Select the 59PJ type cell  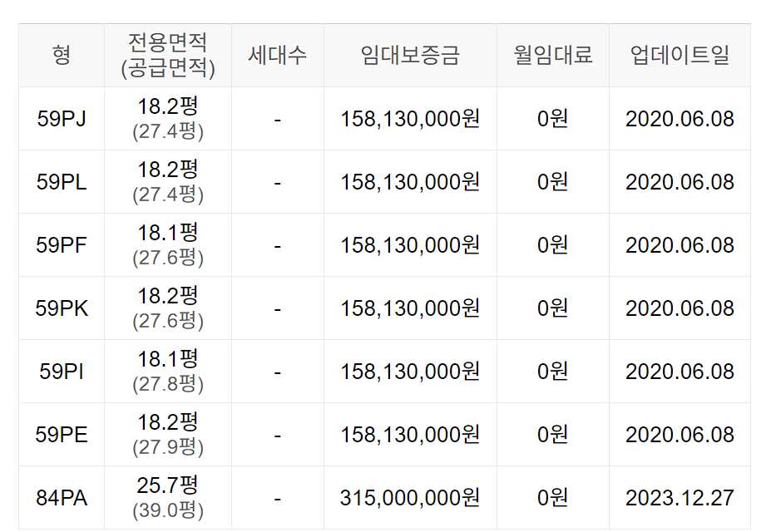click(x=62, y=119)
